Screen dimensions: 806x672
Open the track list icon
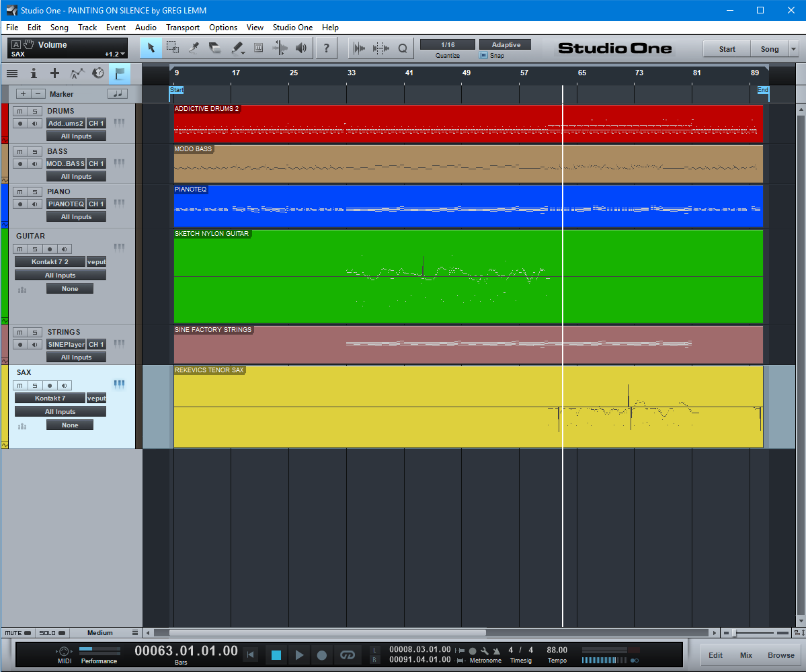pos(12,73)
